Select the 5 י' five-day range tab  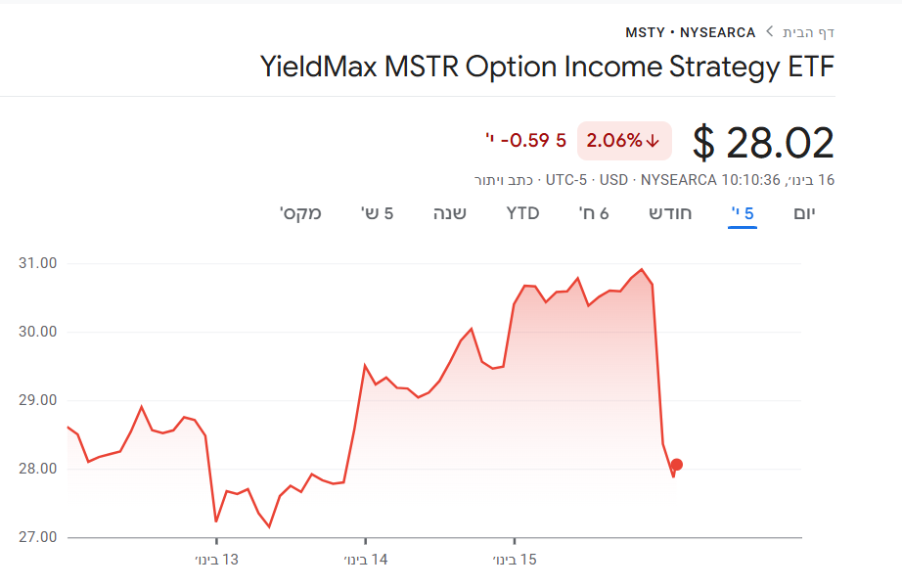pos(743,213)
